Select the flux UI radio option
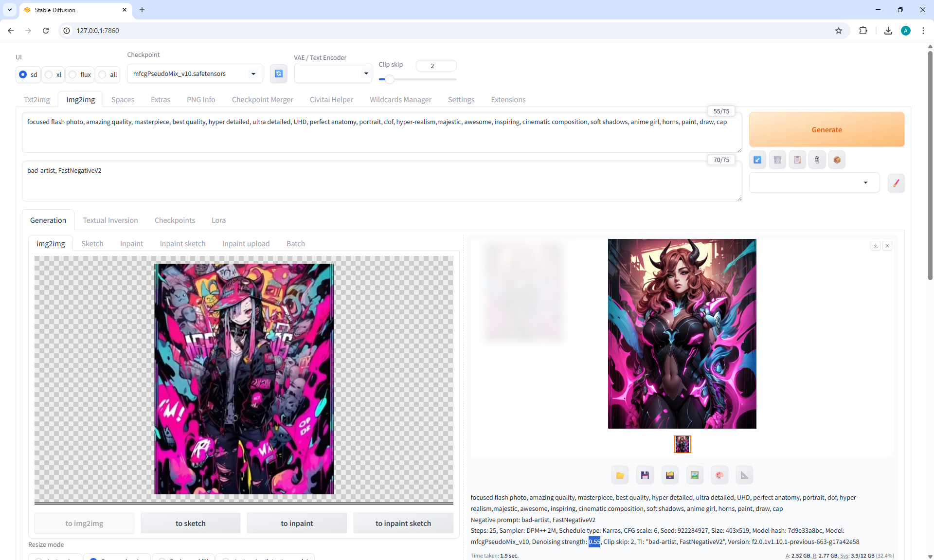Viewport: 934px width, 560px height. tap(73, 74)
